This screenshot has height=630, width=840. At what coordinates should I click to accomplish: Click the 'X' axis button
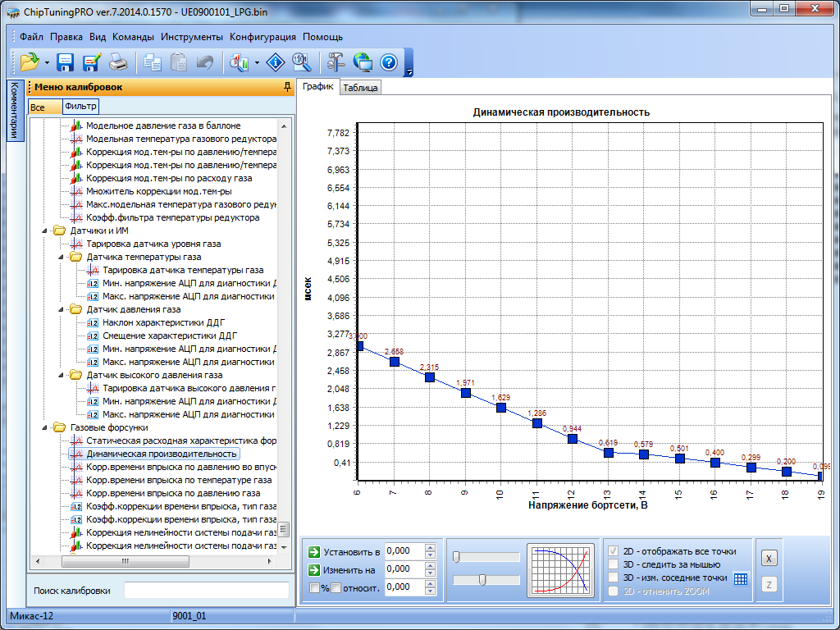point(769,558)
